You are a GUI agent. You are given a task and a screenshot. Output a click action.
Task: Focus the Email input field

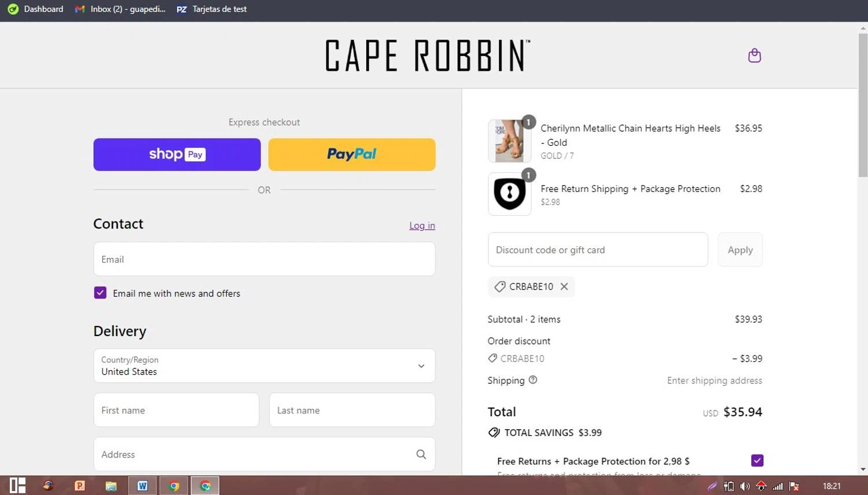pyautogui.click(x=264, y=259)
